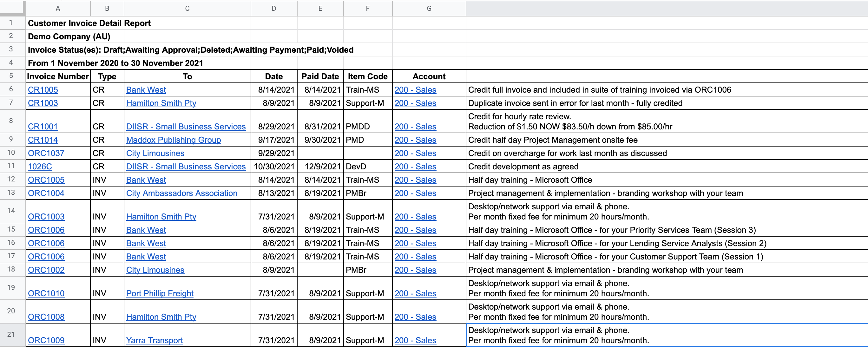Click the Port Phillip Freight link
The height and width of the screenshot is (347, 868).
click(x=160, y=293)
